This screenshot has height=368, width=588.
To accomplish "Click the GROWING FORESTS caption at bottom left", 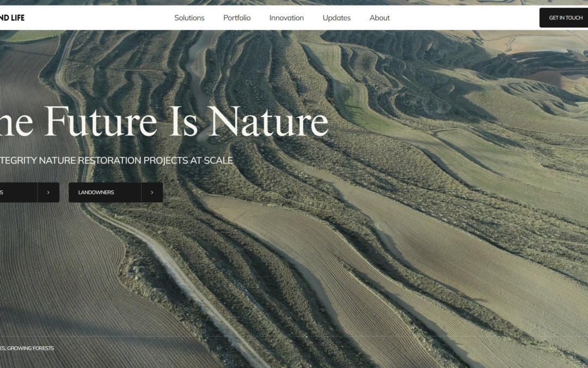I will (27, 348).
